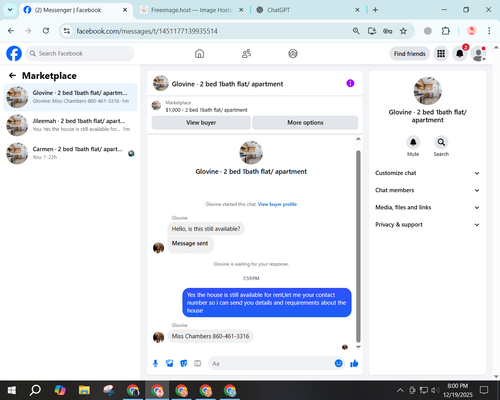Expand Chat members section

[427, 190]
